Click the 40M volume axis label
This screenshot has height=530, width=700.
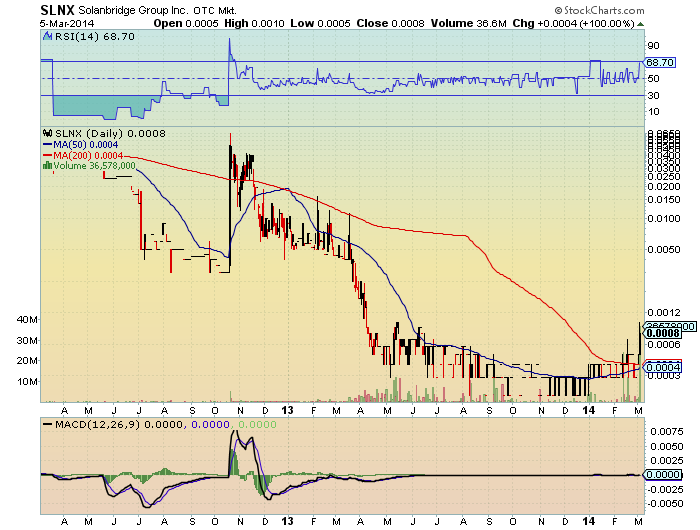click(x=27, y=319)
